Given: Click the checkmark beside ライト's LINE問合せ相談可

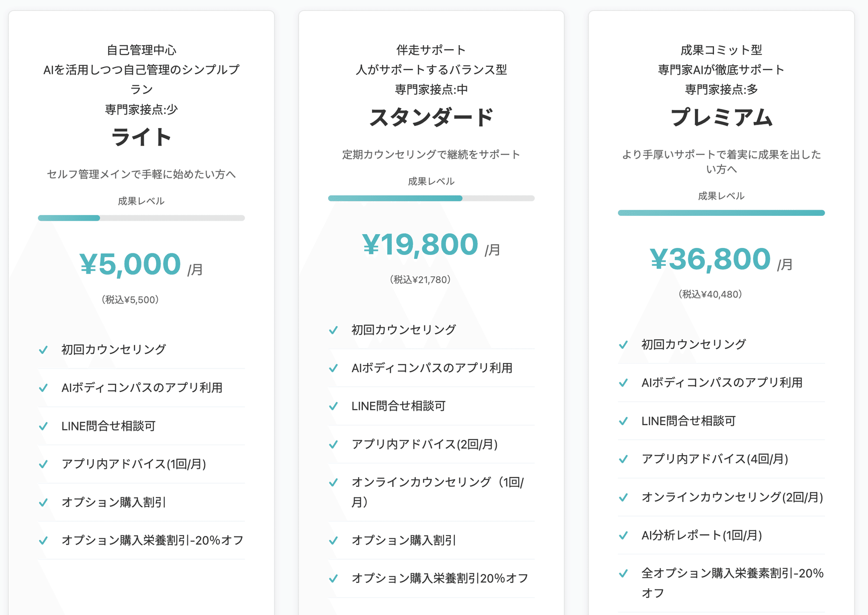Looking at the screenshot, I should click(x=43, y=426).
